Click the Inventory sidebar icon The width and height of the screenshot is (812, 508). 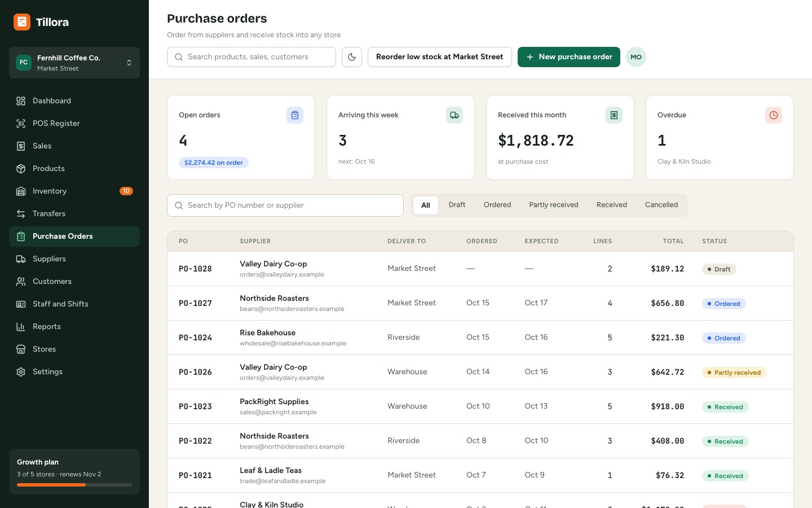coord(21,191)
